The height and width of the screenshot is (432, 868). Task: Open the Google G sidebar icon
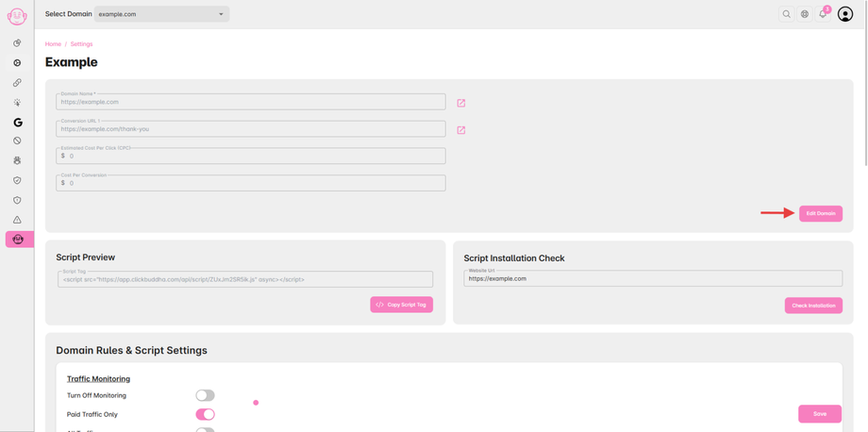(x=17, y=123)
